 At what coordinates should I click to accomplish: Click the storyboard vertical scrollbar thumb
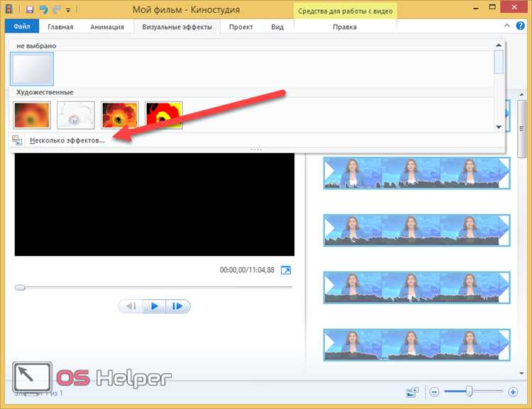[521, 129]
